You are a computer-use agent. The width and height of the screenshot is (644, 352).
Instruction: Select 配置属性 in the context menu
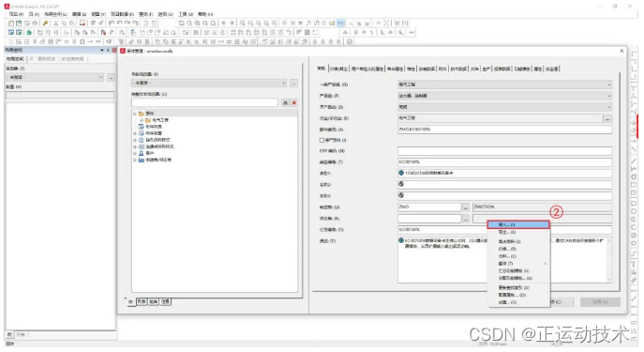coord(518,296)
